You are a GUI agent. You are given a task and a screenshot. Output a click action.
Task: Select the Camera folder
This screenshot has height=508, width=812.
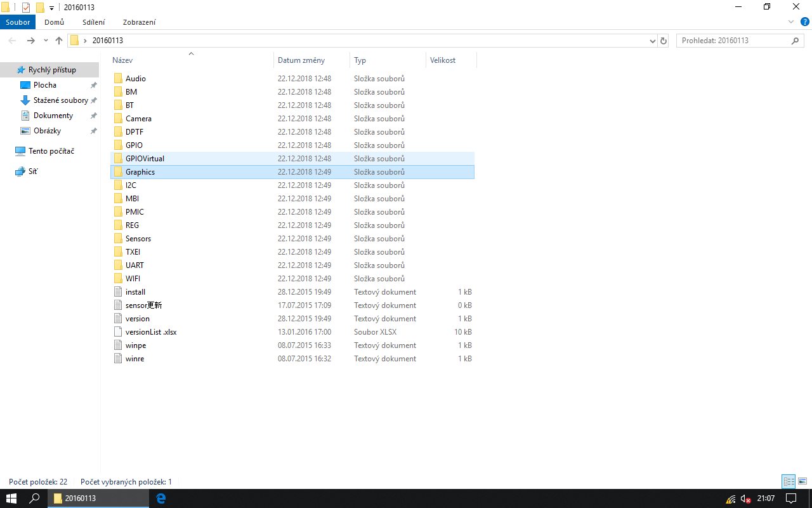pos(138,119)
